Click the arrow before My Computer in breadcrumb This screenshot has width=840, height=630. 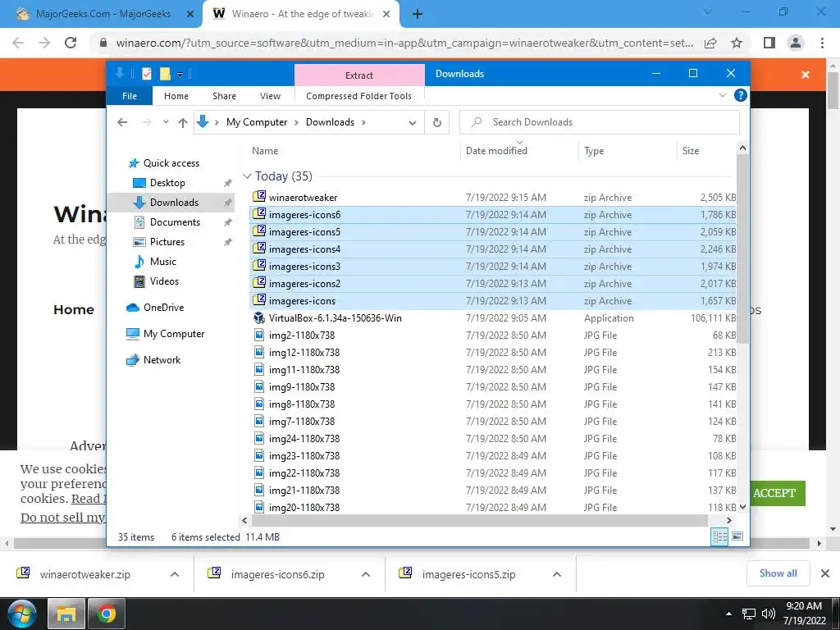tap(217, 122)
